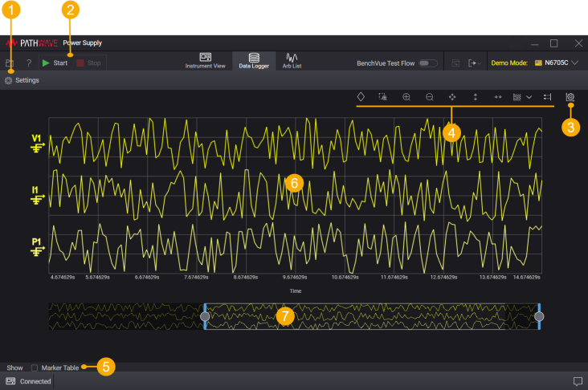
Task: Select the I1 trace label
Action: point(35,190)
